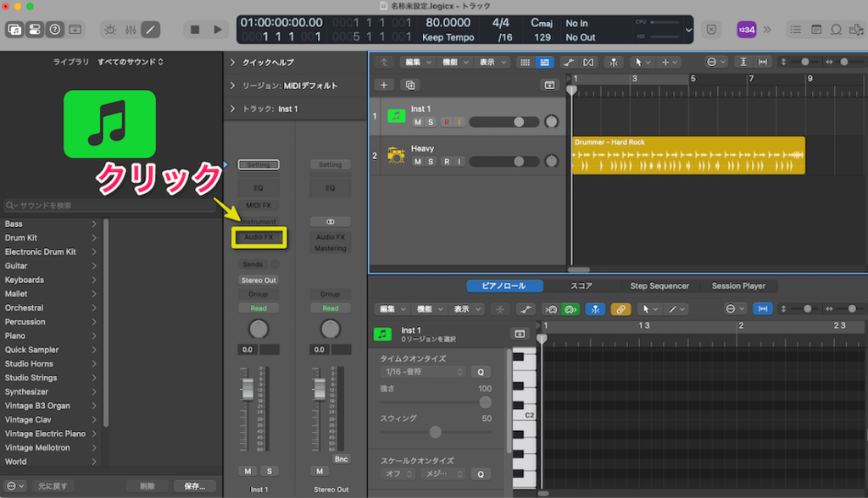Image resolution: width=868 pixels, height=498 pixels.
Task: Expand the クイックヘルプ section
Action: 232,63
